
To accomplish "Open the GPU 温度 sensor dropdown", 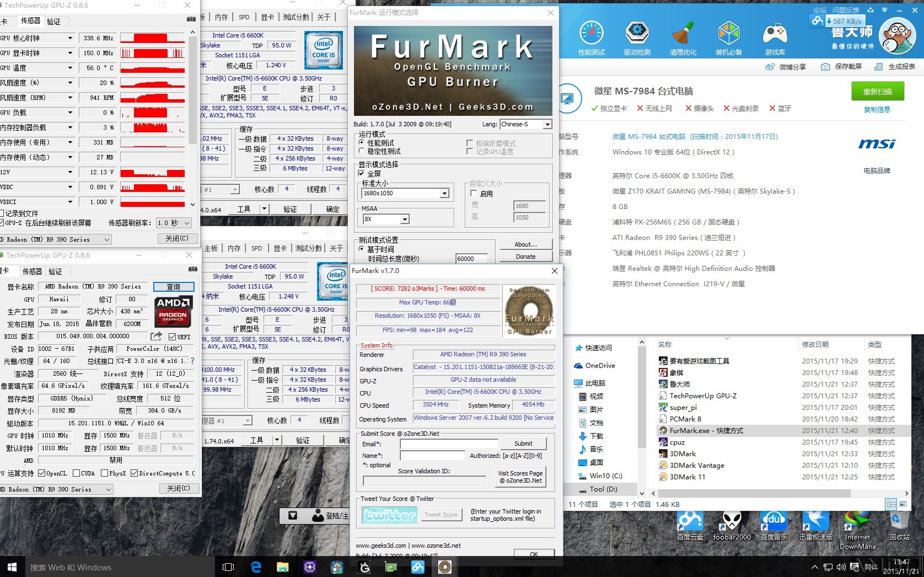I will point(70,68).
